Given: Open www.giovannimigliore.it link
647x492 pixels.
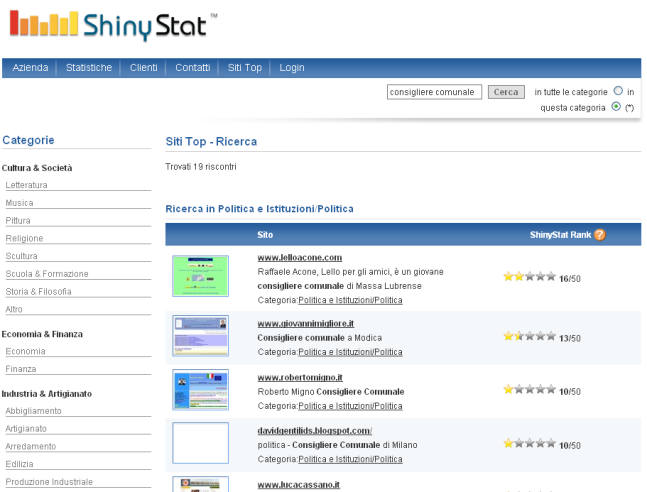Looking at the screenshot, I should [x=306, y=324].
